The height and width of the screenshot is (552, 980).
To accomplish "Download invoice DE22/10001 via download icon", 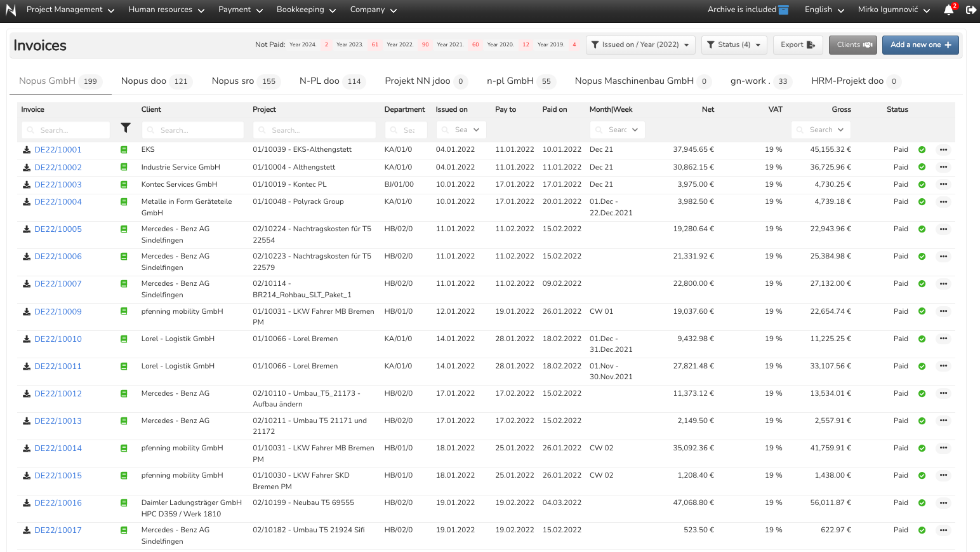I will (x=27, y=150).
